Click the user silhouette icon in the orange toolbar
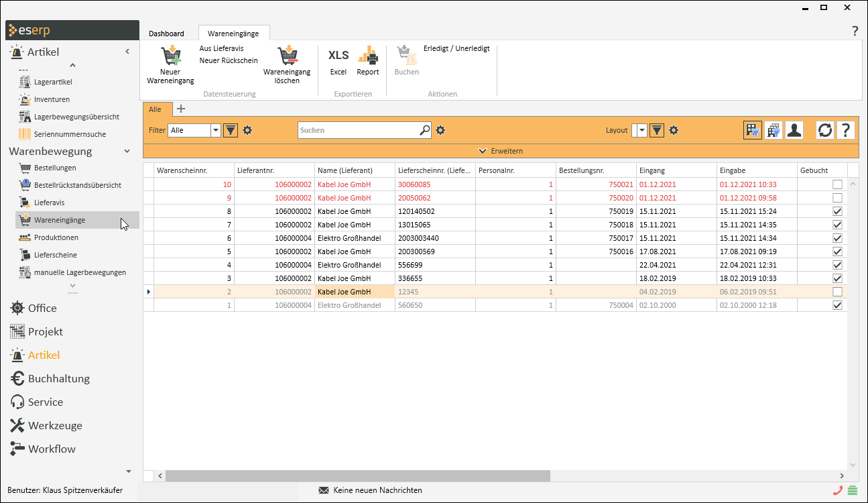The height and width of the screenshot is (503, 868). click(794, 130)
